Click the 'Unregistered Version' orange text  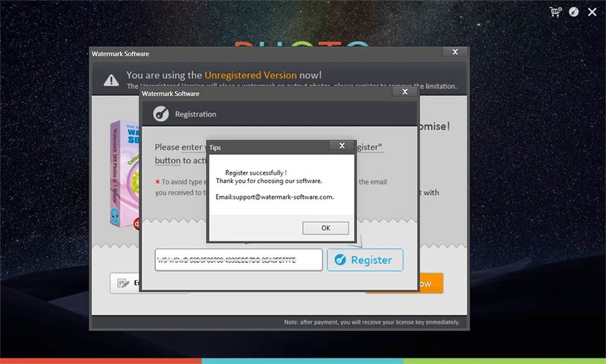point(250,75)
